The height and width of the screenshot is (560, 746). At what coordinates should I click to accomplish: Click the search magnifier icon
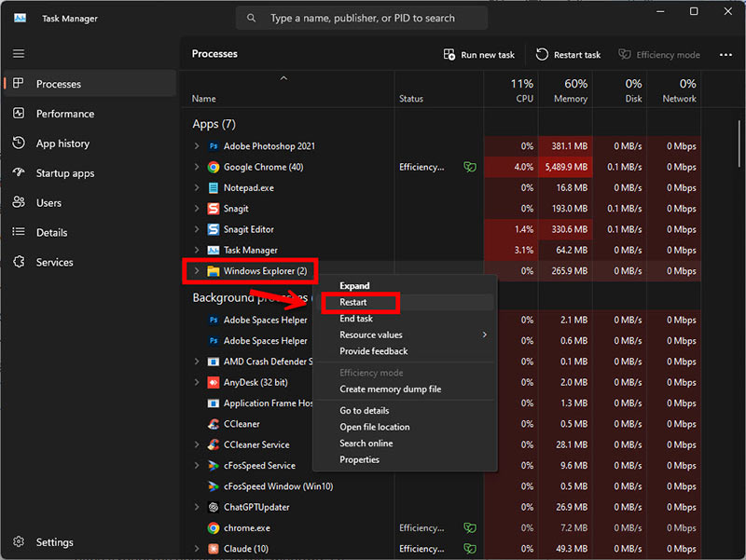(251, 18)
